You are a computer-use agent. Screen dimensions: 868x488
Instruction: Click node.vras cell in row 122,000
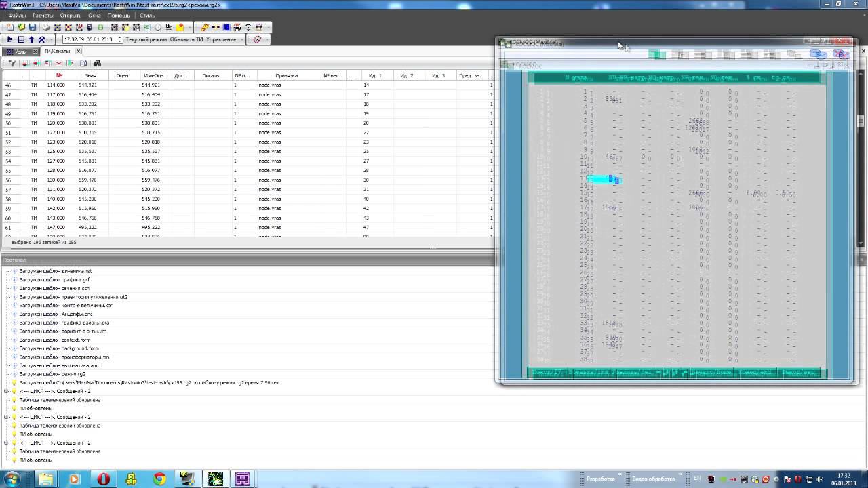click(269, 132)
